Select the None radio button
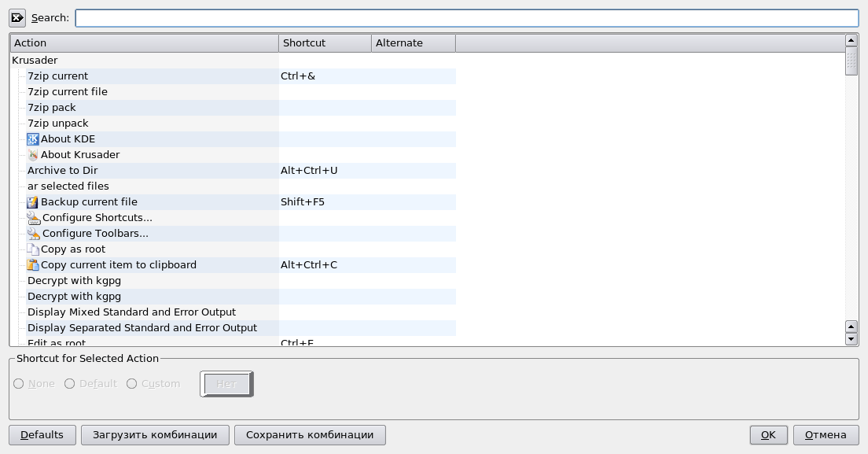 click(18, 384)
